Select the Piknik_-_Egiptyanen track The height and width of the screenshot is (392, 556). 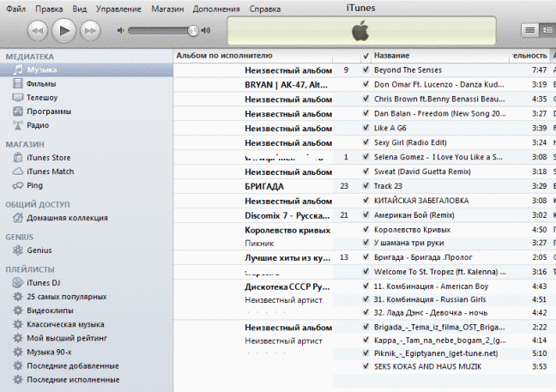tap(436, 353)
